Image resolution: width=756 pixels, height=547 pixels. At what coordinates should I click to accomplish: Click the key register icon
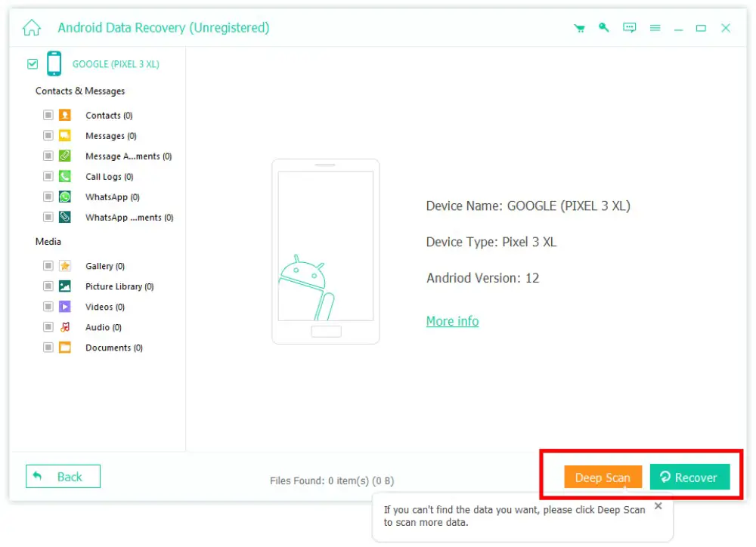point(603,27)
